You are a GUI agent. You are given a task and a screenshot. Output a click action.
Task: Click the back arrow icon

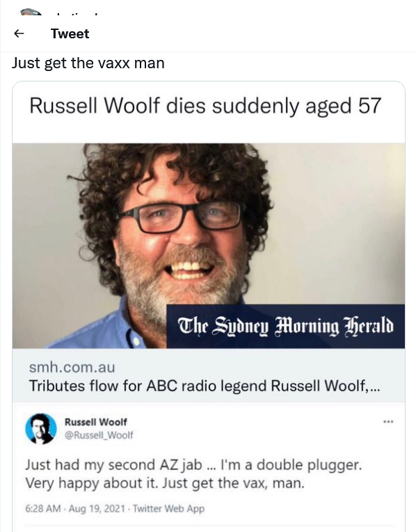point(19,33)
